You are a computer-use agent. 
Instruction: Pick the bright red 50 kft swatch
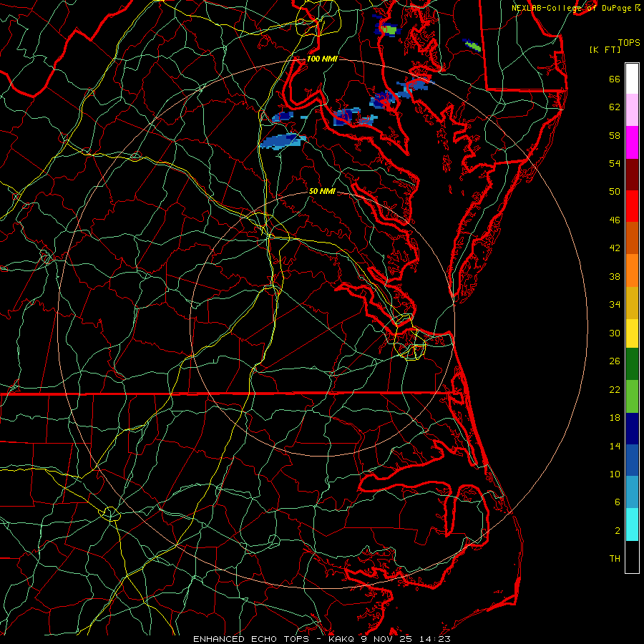pyautogui.click(x=632, y=206)
